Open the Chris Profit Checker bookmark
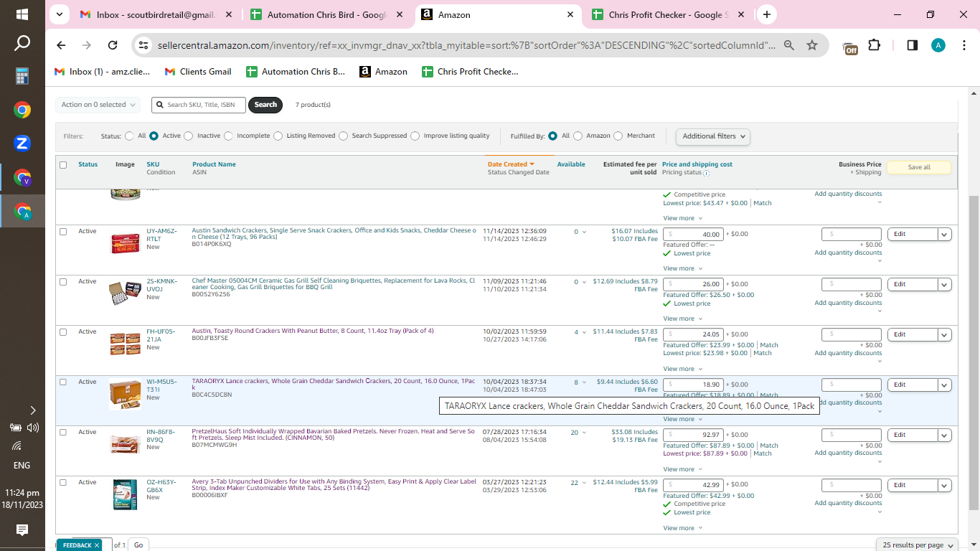The image size is (980, 551). coord(470,72)
